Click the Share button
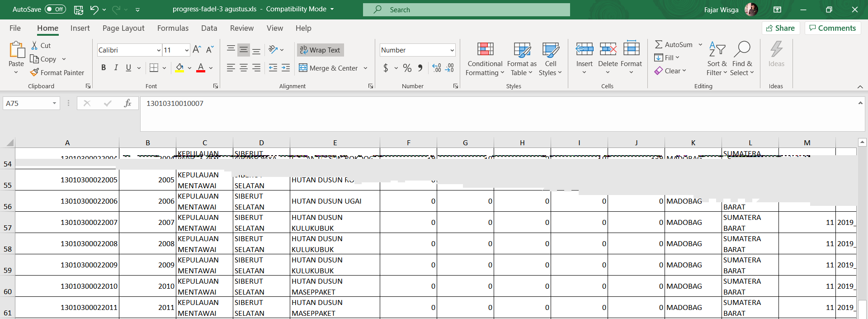 [x=780, y=28]
